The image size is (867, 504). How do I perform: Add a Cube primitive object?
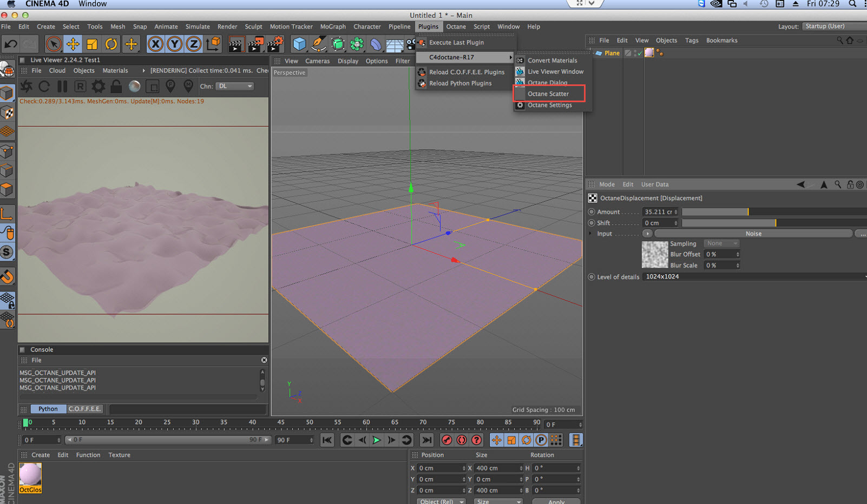[x=299, y=44]
